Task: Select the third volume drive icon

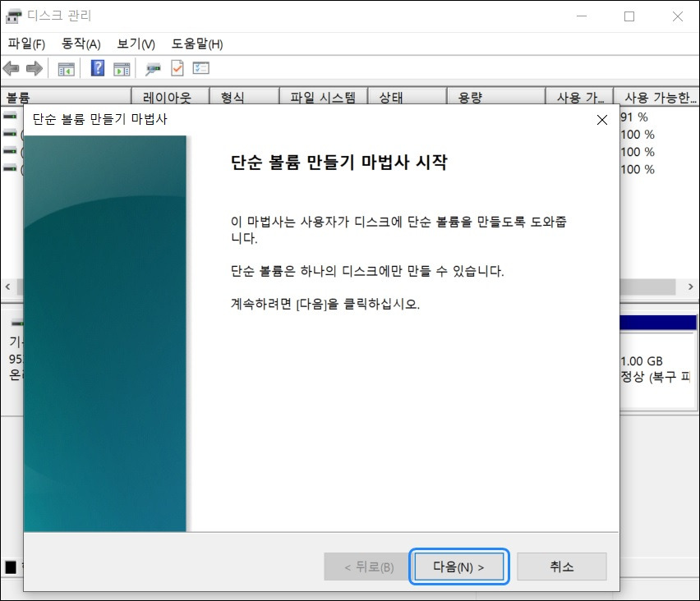Action: pos(10,151)
